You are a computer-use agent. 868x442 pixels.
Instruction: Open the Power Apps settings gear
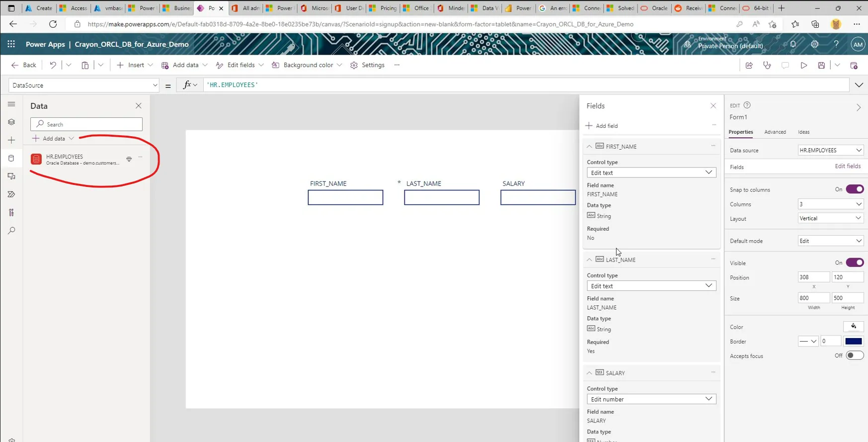[815, 44]
